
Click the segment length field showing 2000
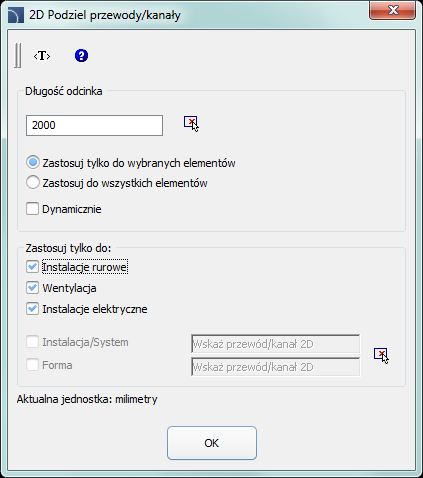pyautogui.click(x=94, y=125)
